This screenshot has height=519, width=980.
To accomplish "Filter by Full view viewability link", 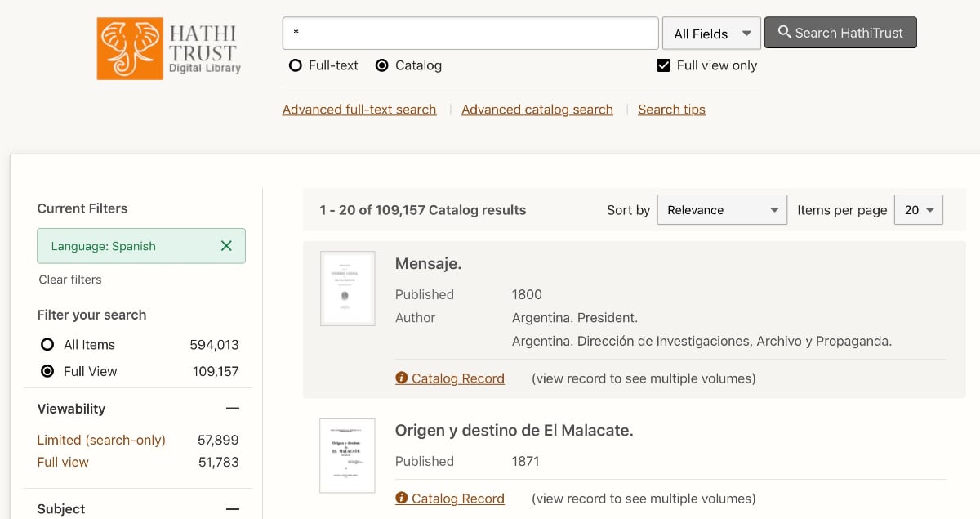I will (63, 462).
